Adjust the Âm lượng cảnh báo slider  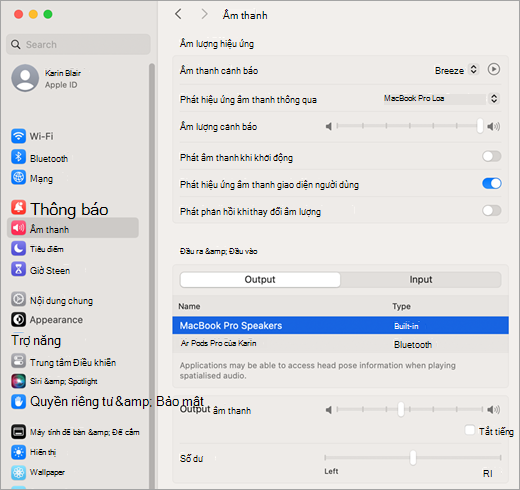(x=409, y=126)
